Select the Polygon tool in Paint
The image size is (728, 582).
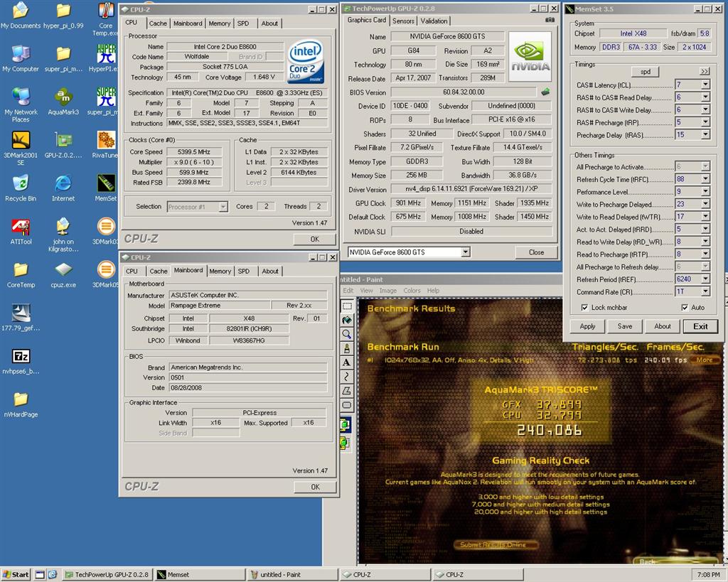coord(347,391)
